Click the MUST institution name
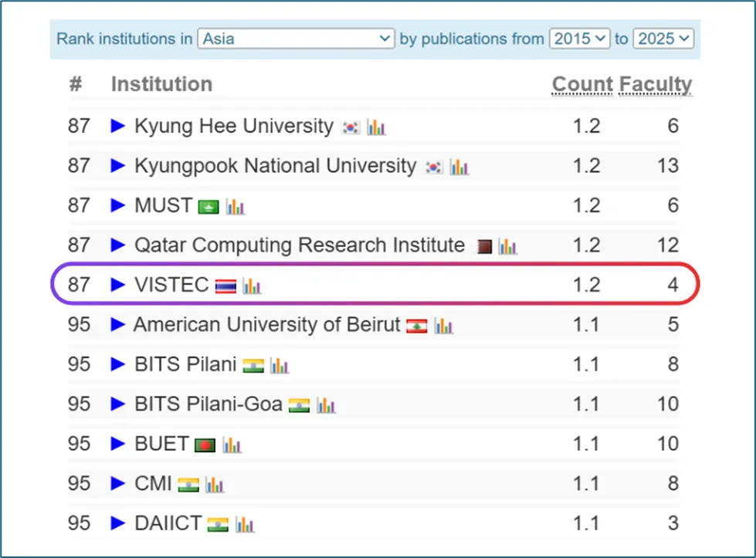Image resolution: width=756 pixels, height=558 pixels. coord(164,206)
